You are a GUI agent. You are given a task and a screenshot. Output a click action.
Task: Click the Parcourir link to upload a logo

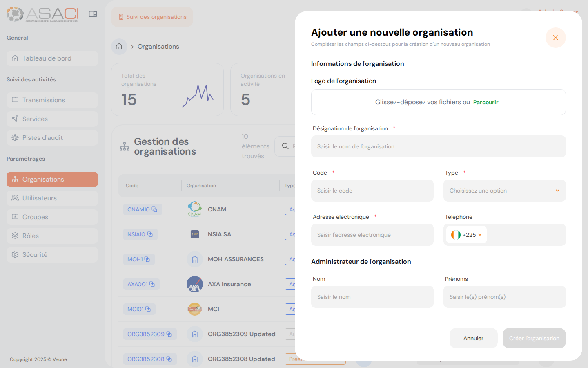pyautogui.click(x=486, y=102)
